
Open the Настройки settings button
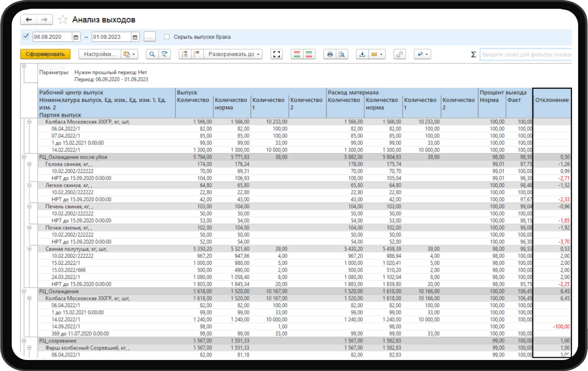tap(99, 54)
